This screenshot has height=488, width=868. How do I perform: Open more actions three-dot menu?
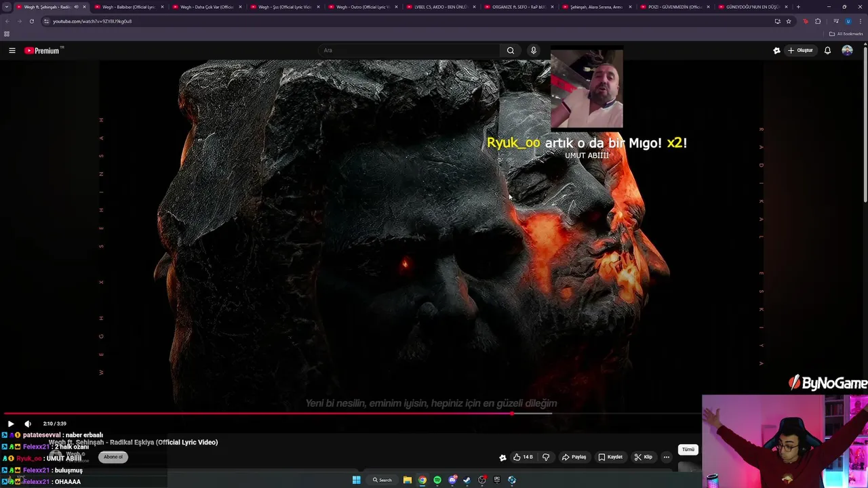[667, 457]
